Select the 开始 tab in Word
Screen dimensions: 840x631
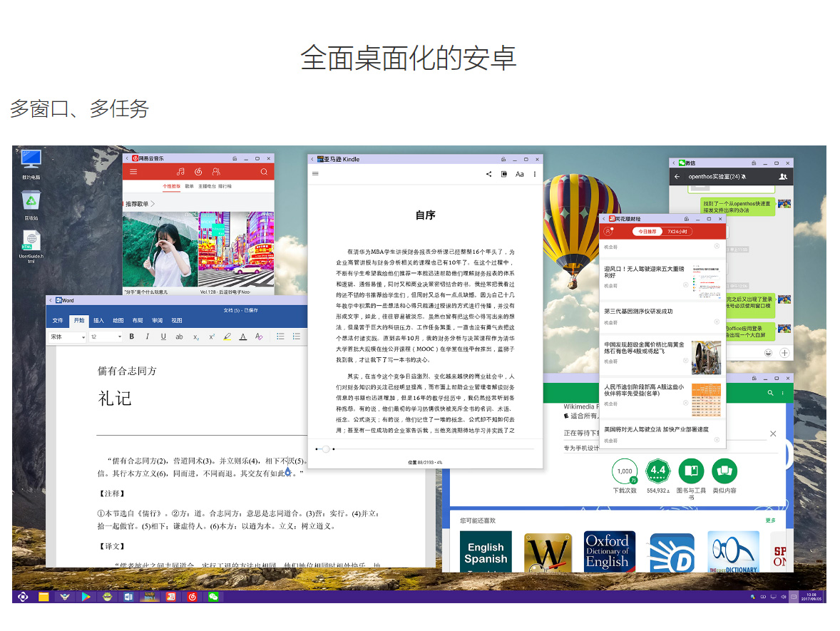pos(79,320)
